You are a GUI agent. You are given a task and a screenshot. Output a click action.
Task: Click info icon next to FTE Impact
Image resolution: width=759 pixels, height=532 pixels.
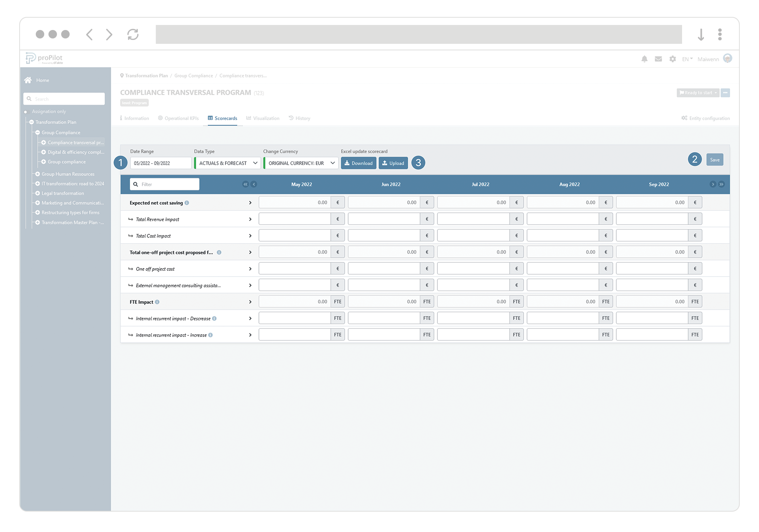(x=157, y=302)
